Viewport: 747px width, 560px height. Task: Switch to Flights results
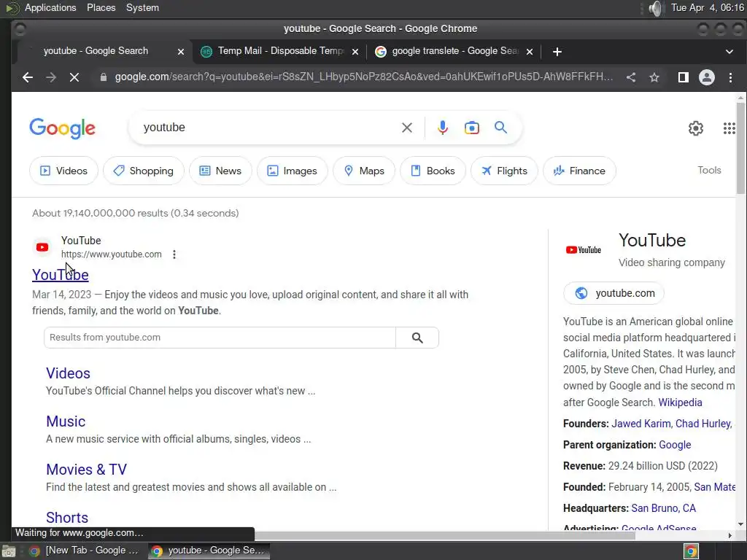[x=504, y=171]
